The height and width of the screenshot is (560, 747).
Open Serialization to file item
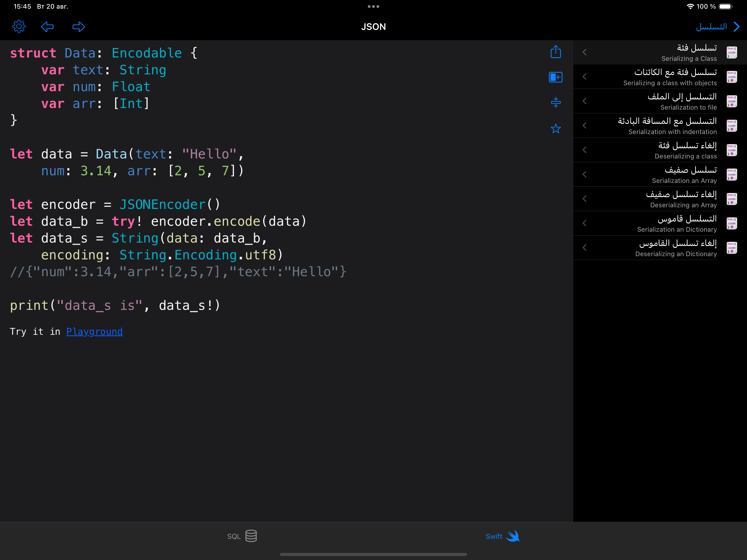(x=660, y=101)
